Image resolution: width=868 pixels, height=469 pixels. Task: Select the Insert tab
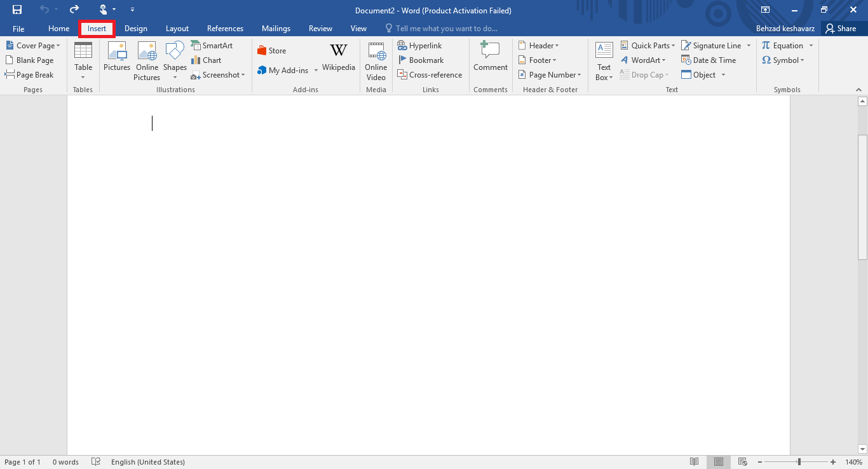[97, 29]
